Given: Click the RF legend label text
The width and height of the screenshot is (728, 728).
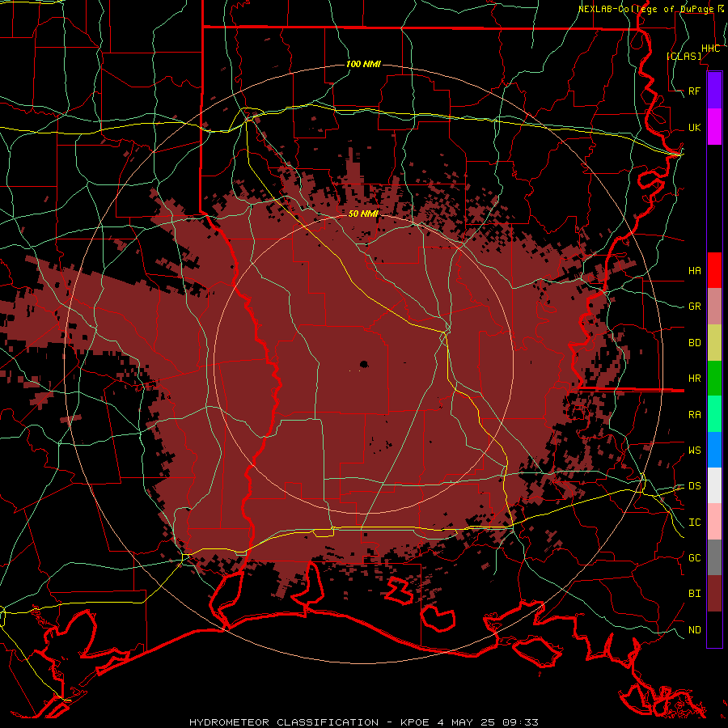Looking at the screenshot, I should coord(694,91).
